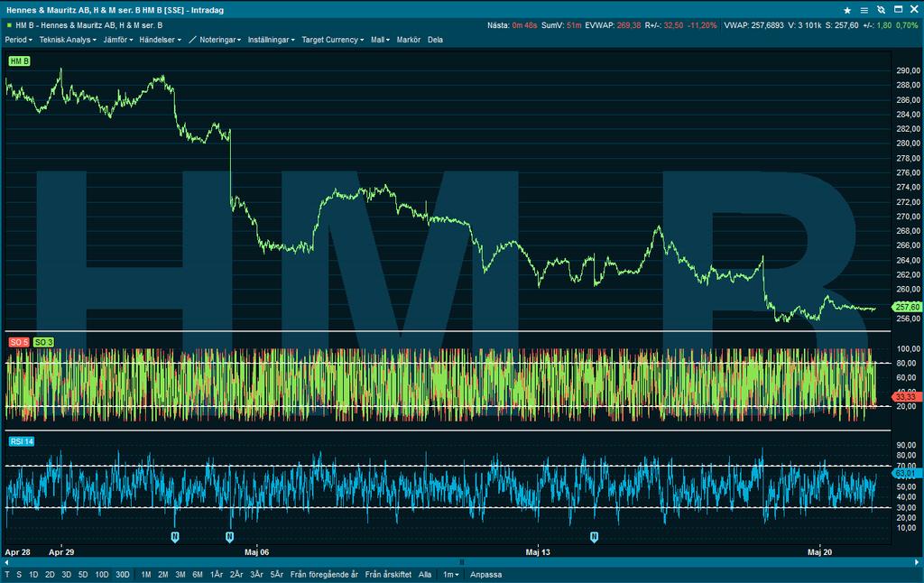Maximize the chart window

pyautogui.click(x=898, y=9)
